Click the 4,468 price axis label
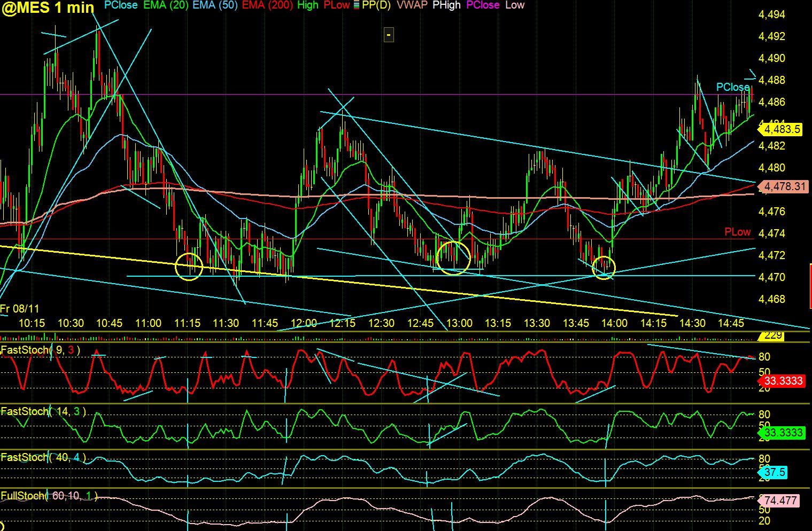 [772, 299]
